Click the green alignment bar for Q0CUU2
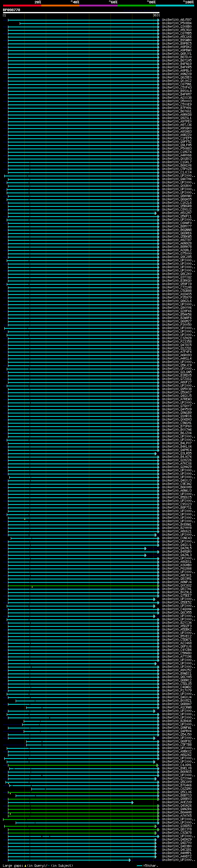 pyautogui.click(x=83, y=586)
